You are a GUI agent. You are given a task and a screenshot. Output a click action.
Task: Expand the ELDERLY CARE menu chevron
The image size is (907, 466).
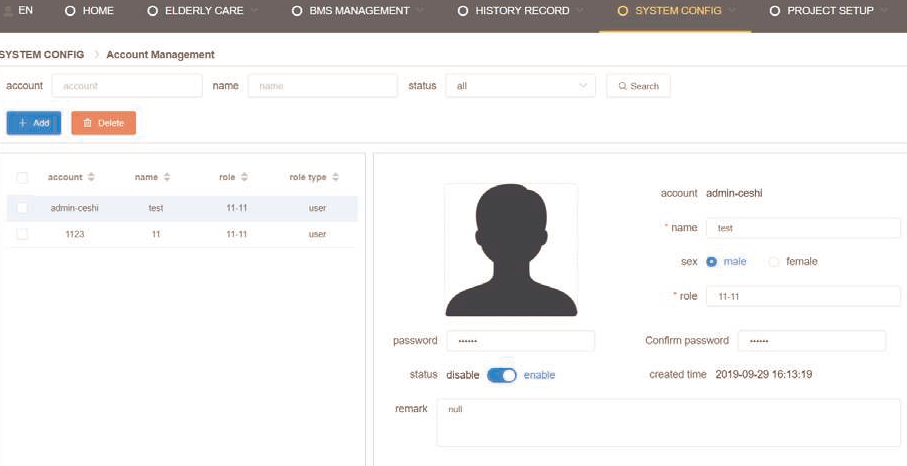[254, 11]
